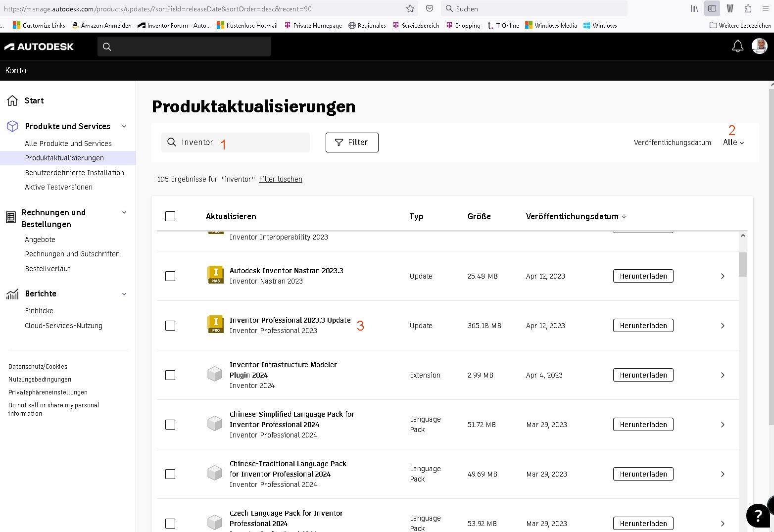Download Autodesk Inventor Nastran 2023.3 via Herunterladen
Image resolution: width=774 pixels, height=532 pixels.
coord(643,276)
